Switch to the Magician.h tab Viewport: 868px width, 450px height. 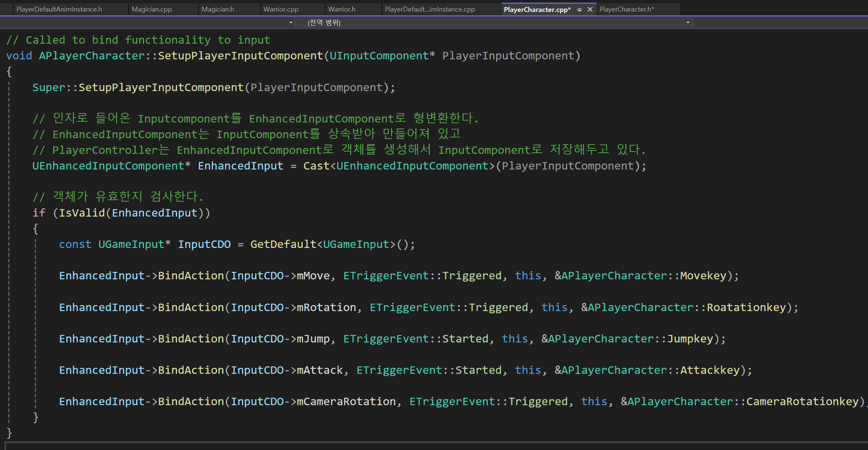218,9
